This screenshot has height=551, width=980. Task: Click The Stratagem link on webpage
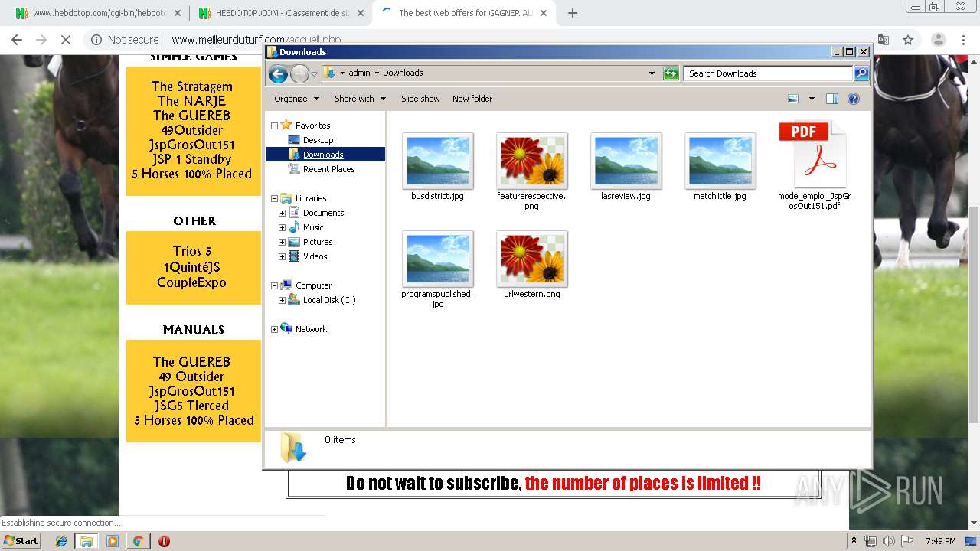coord(191,86)
